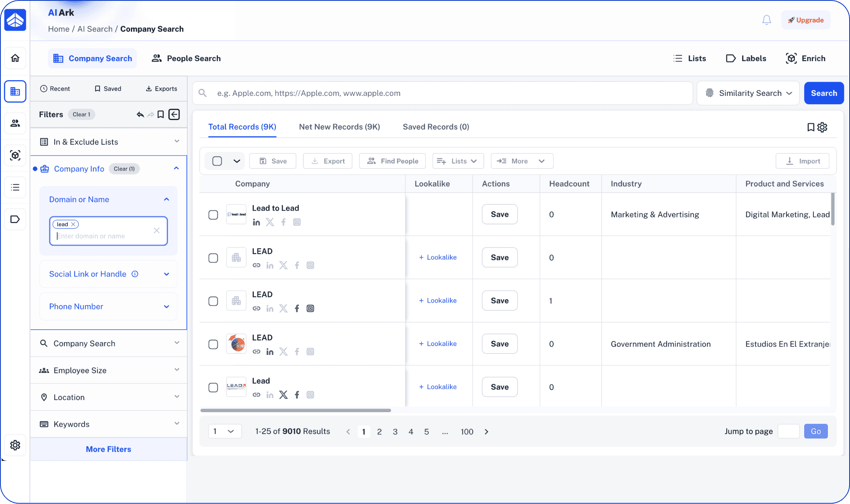Screen dimensions: 850x504
Task: Select checkbox for the last Lead row
Action: 213,387
